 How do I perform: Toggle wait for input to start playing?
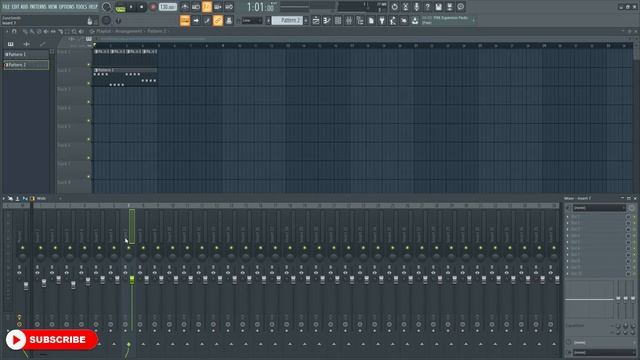point(196,7)
